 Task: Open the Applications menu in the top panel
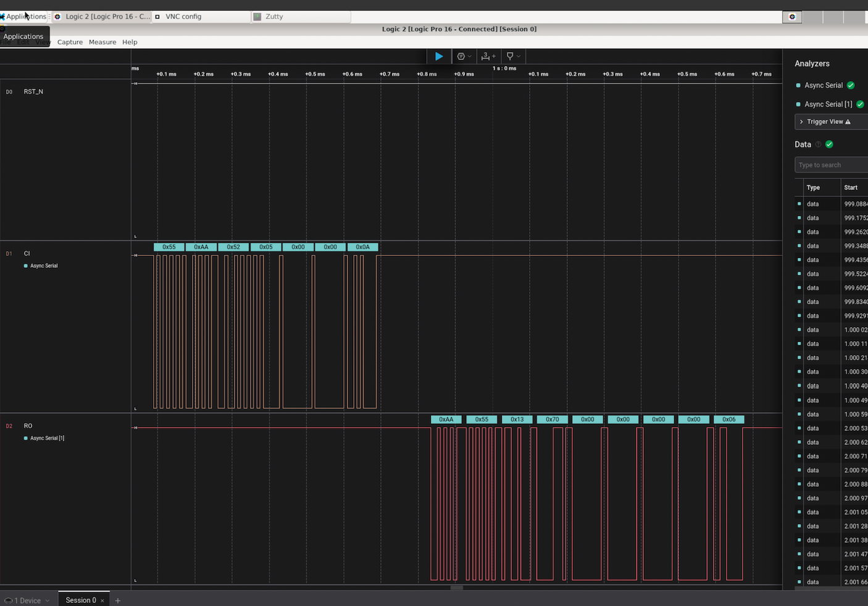point(23,17)
